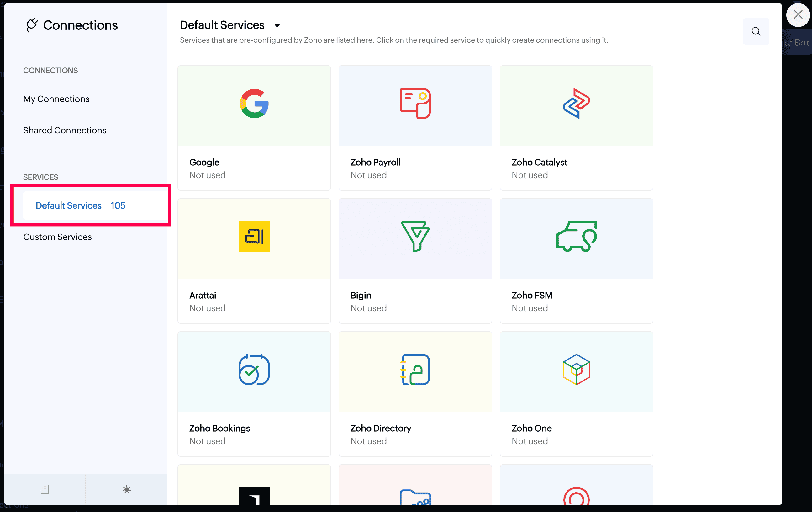Toggle light theme sun icon
Viewport: 812px width, 512px height.
click(126, 489)
